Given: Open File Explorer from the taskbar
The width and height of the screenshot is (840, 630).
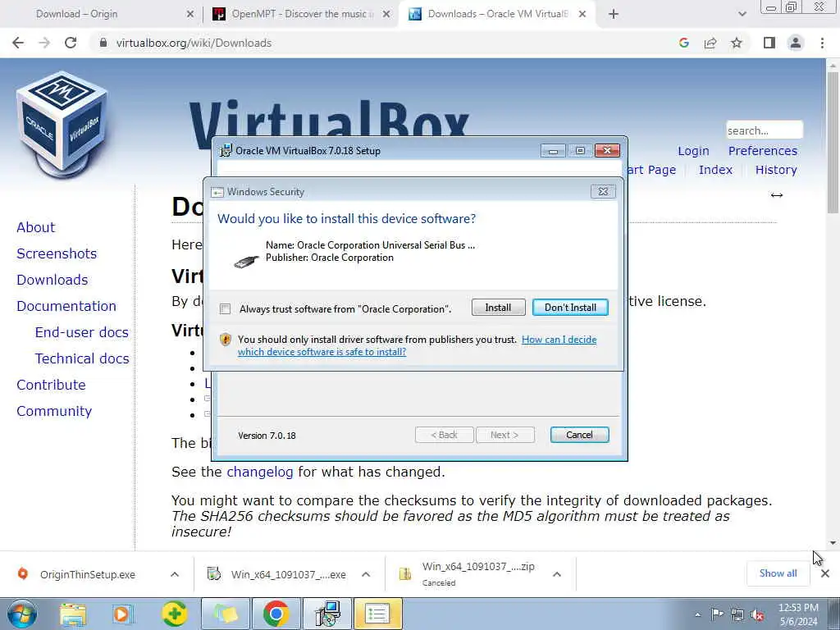Looking at the screenshot, I should [x=73, y=614].
